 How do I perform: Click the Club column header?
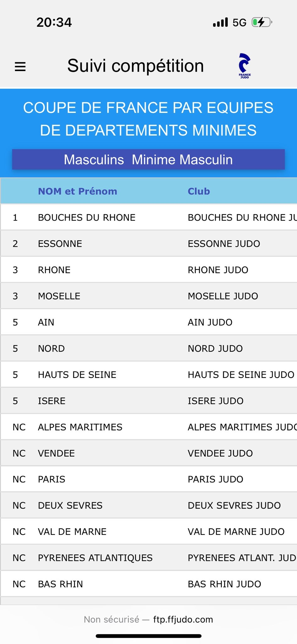(x=199, y=191)
